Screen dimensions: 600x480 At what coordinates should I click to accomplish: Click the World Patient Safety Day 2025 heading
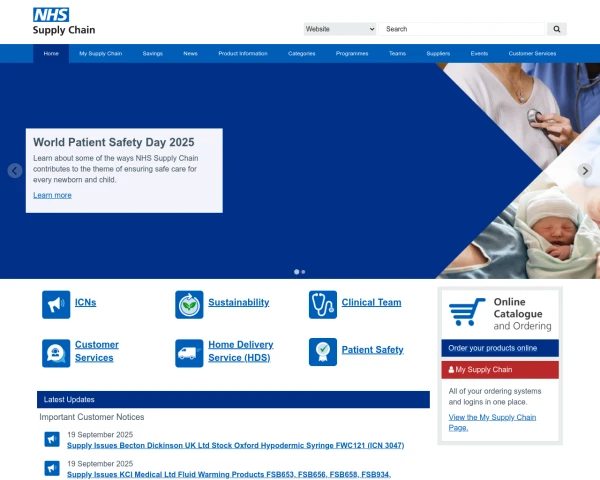click(114, 142)
